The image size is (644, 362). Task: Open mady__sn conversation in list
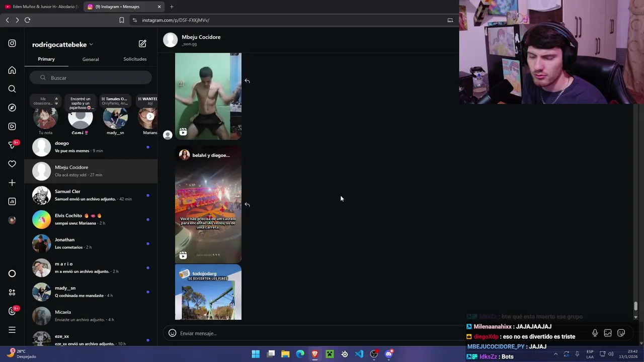[91, 292]
